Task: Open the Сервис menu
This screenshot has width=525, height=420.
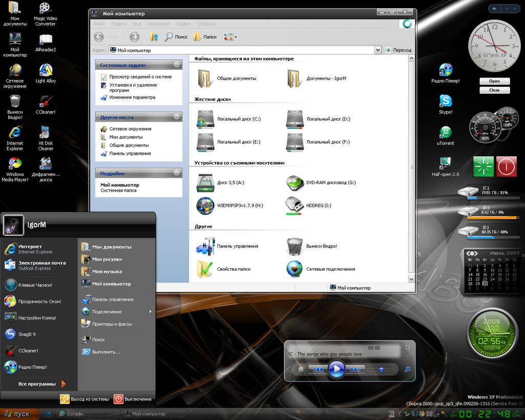Action: point(184,24)
